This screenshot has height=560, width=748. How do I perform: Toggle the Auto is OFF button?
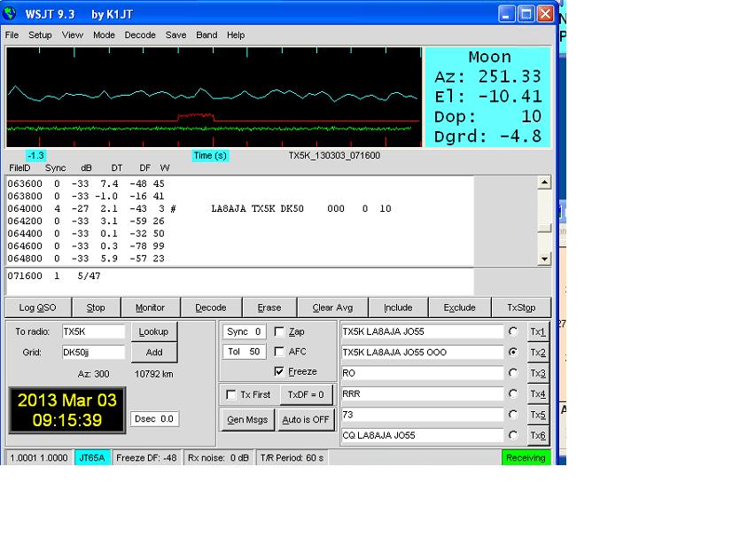pos(306,420)
